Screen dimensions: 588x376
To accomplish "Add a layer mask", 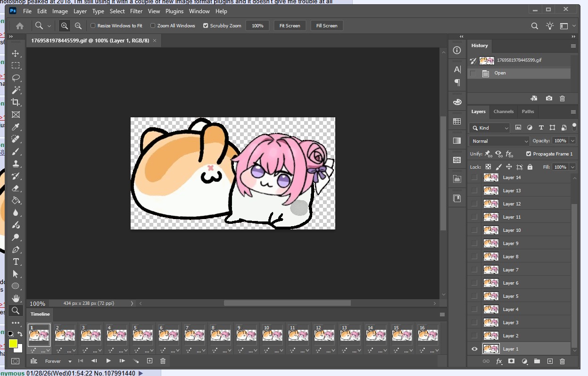I will click(x=512, y=361).
